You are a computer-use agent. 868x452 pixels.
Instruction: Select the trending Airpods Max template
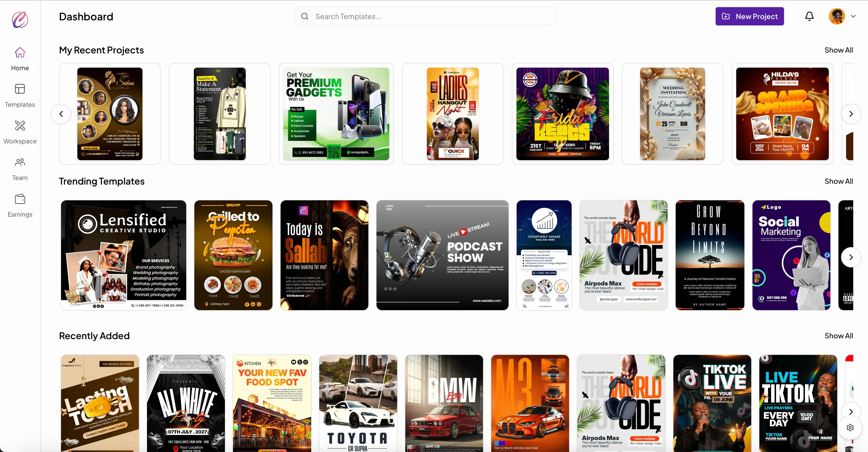623,255
